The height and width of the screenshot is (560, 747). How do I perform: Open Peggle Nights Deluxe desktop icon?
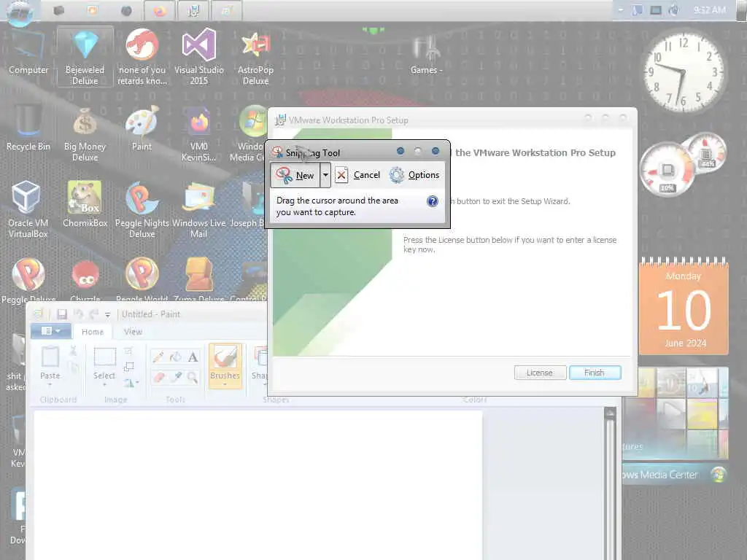(x=142, y=209)
